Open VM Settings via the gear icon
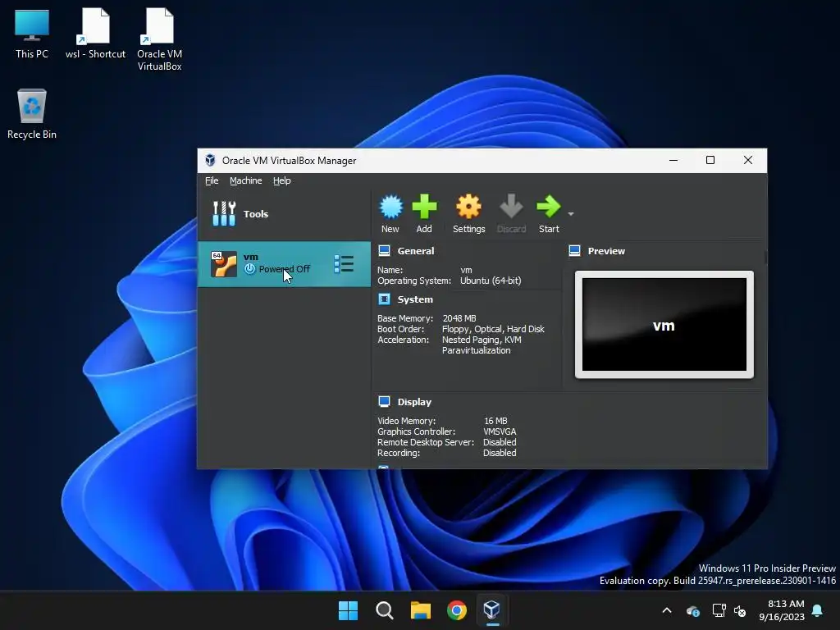 468,207
